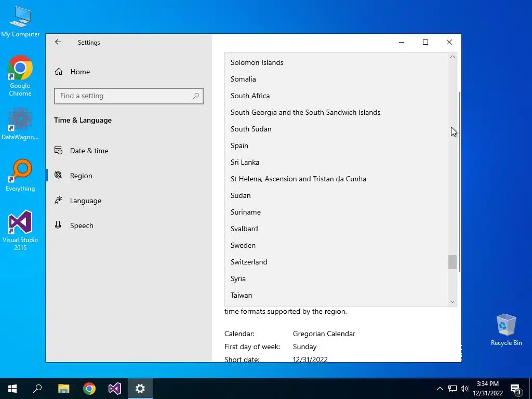Open the Everything search desktop shortcut

pos(20,176)
